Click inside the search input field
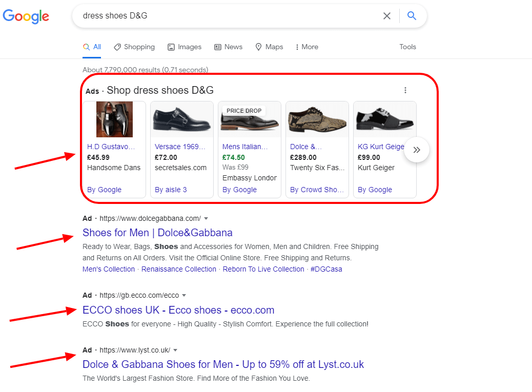 click(x=205, y=16)
